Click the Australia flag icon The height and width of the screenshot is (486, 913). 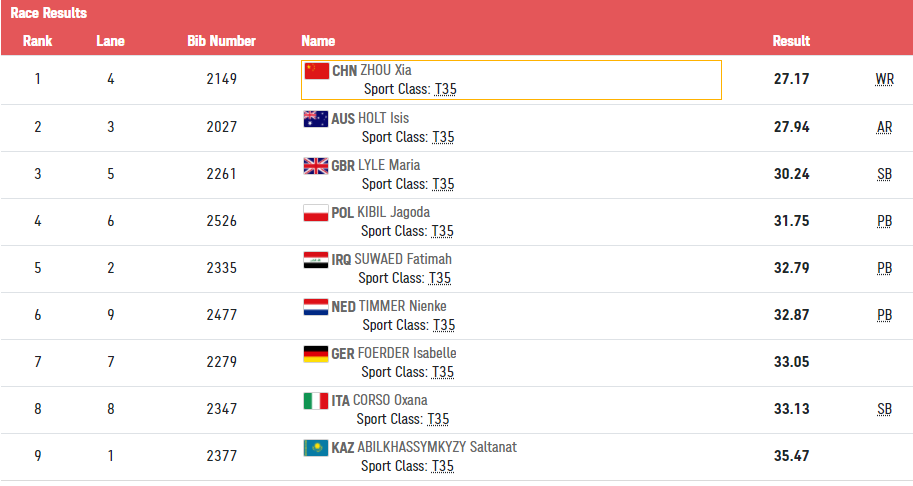(x=316, y=118)
